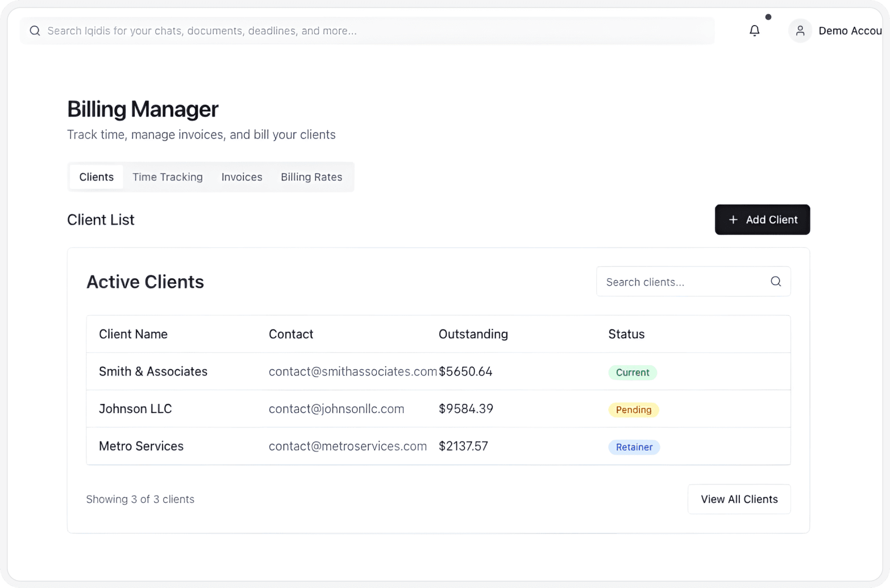
Task: Open the Demo Account menu label
Action: 850,31
